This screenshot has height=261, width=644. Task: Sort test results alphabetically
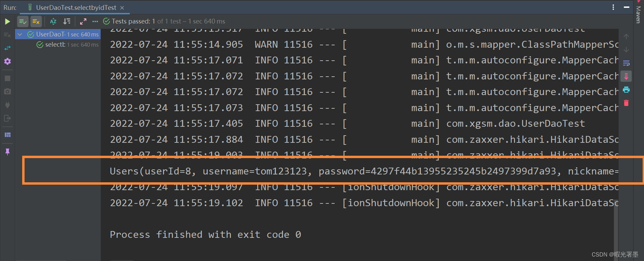click(53, 21)
